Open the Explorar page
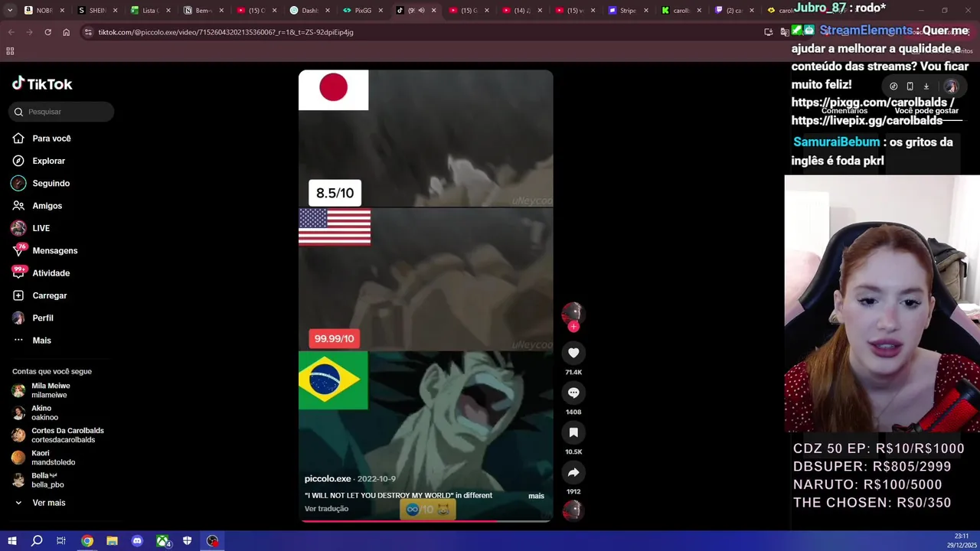The image size is (980, 551). (x=38, y=161)
